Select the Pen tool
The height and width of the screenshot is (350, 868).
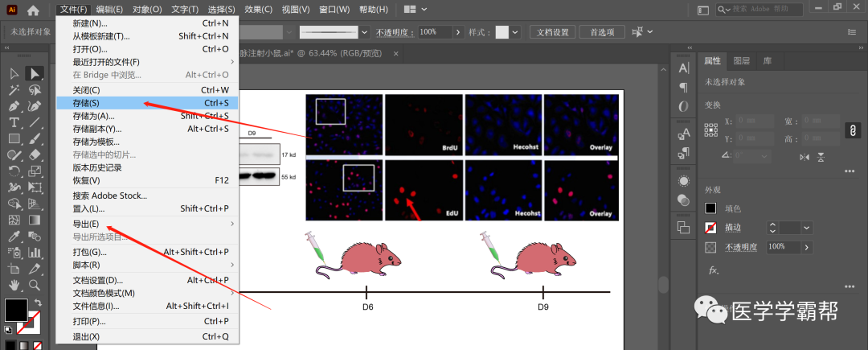14,106
